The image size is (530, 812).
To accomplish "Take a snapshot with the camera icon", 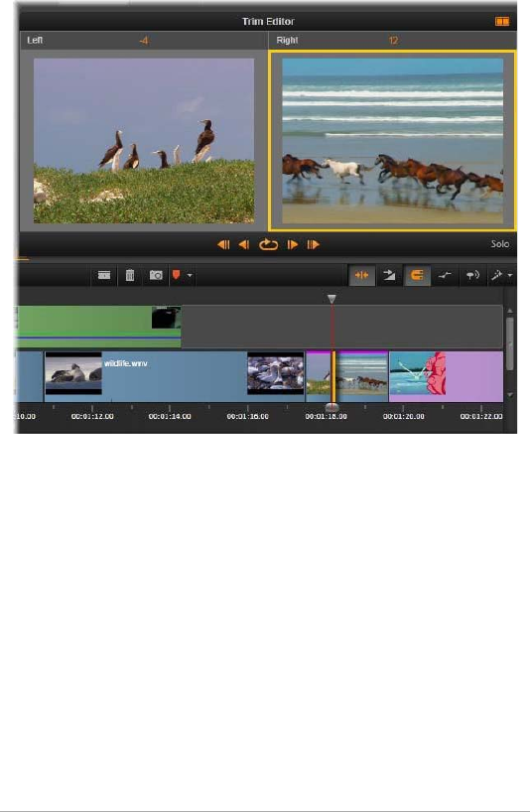I will click(x=156, y=275).
